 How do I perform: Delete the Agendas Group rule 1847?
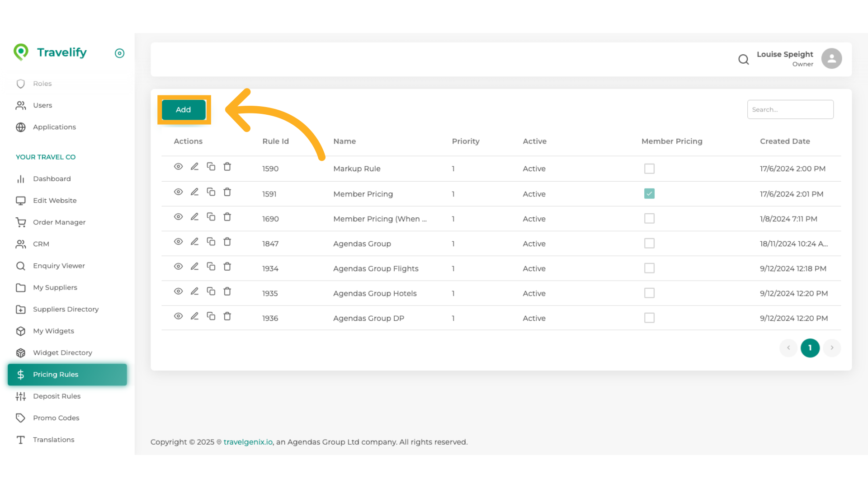(227, 242)
